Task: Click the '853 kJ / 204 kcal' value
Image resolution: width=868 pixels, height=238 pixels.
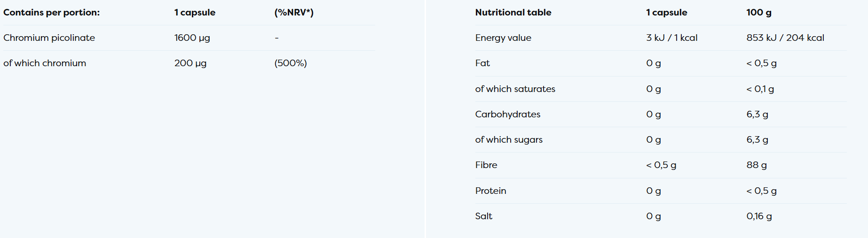Action: point(785,38)
